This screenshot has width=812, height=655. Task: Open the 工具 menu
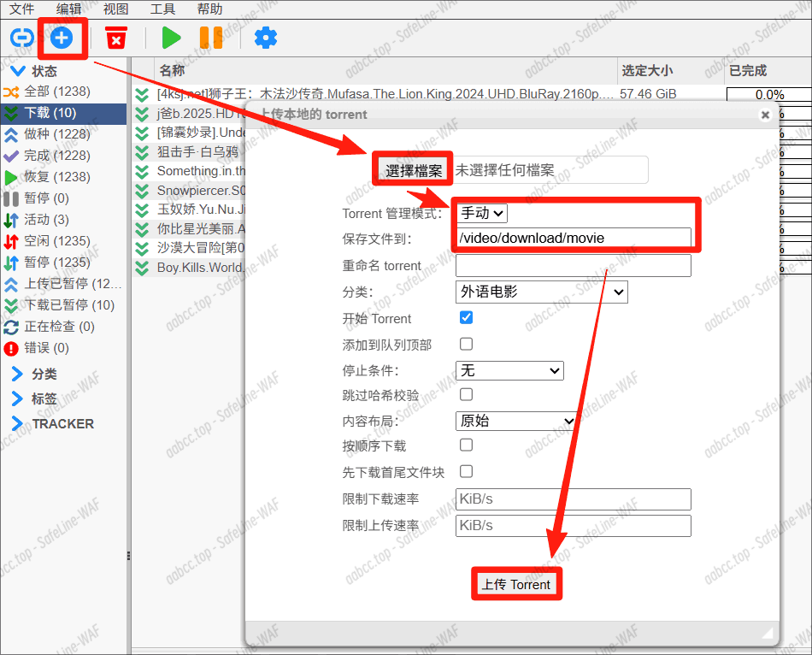click(162, 9)
